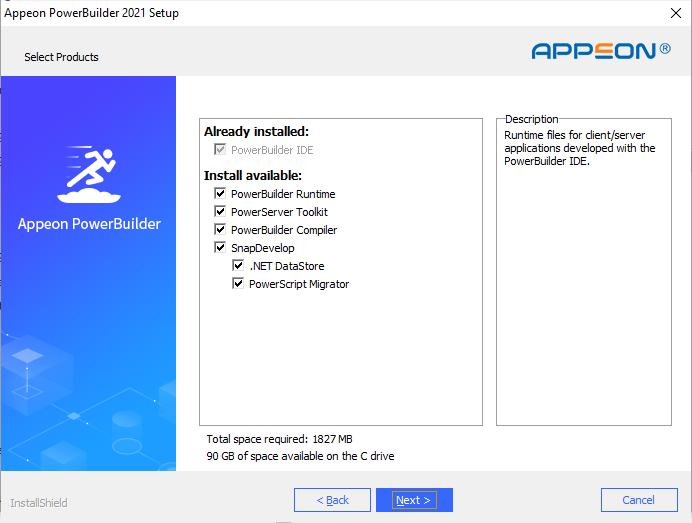Uncheck the PowerBuilder Runtime checkbox
This screenshot has height=523, width=692.
click(220, 194)
